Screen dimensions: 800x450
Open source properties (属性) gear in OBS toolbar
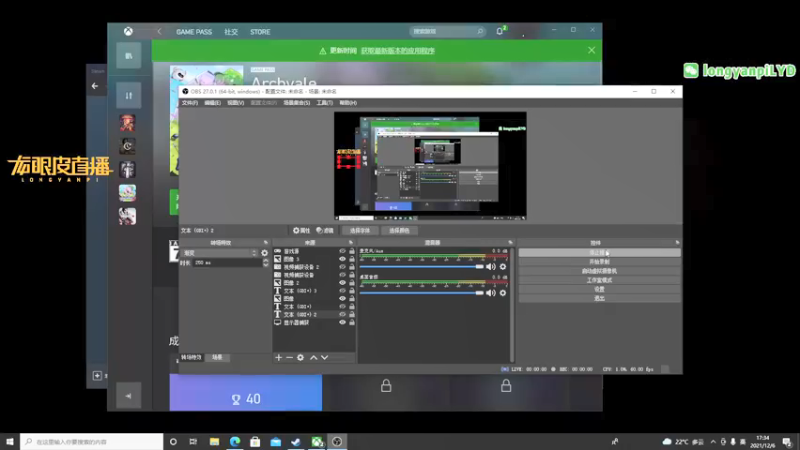[x=301, y=231]
